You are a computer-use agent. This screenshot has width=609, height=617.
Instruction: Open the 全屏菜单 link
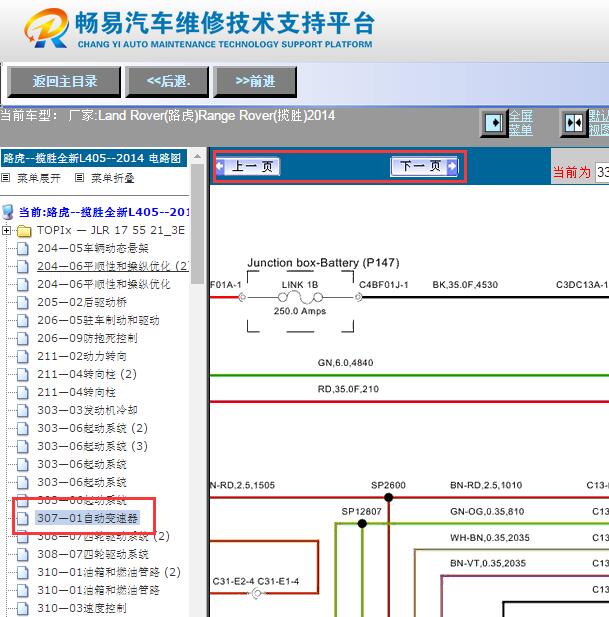click(x=521, y=123)
